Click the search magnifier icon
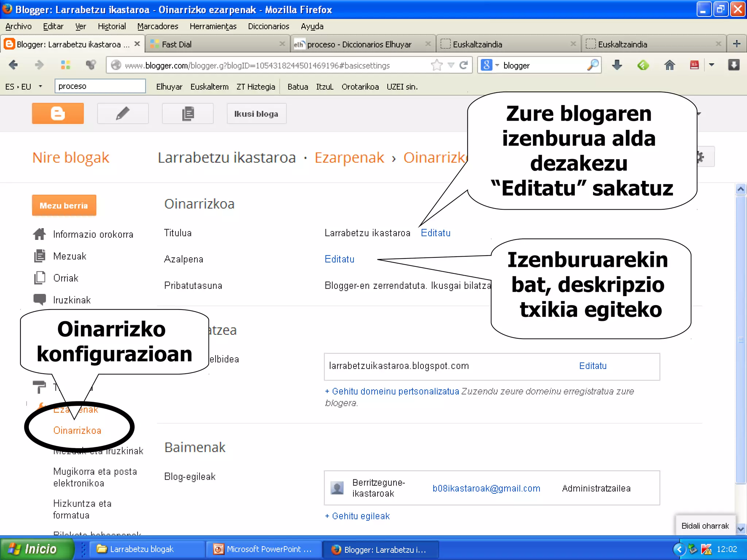 (x=593, y=65)
